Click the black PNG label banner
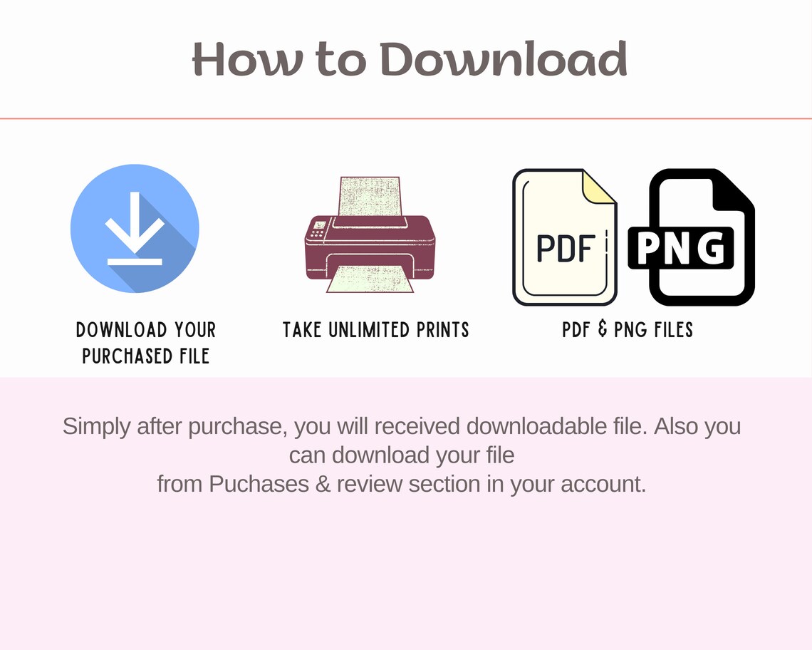The image size is (812, 650). point(681,248)
